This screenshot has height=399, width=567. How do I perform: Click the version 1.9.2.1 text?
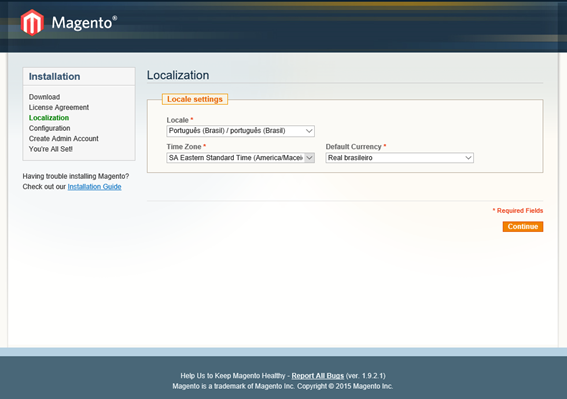point(366,375)
